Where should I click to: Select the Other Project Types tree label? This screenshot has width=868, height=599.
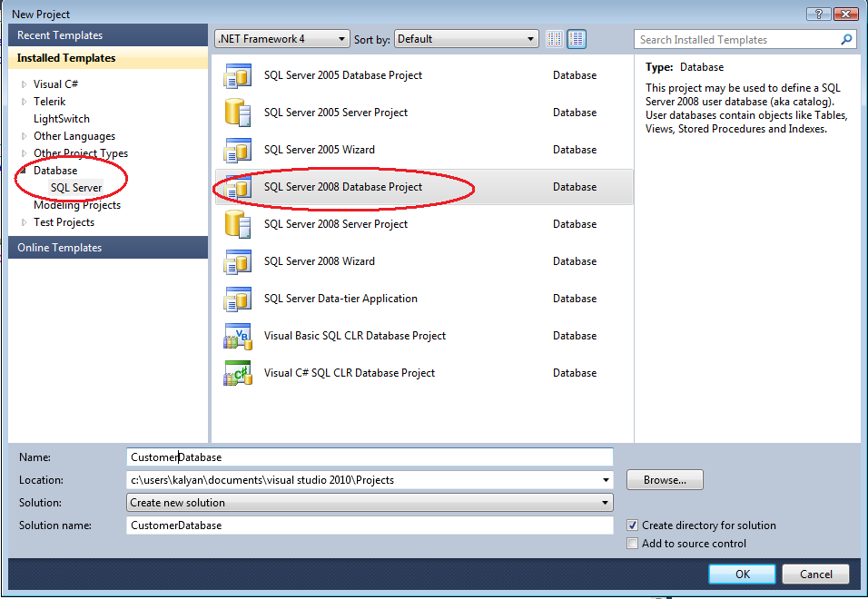80,153
